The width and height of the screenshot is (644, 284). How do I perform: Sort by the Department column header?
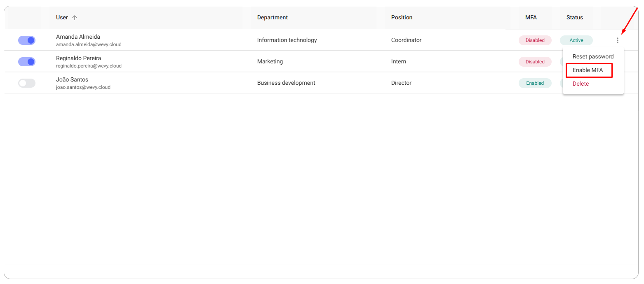click(x=272, y=17)
